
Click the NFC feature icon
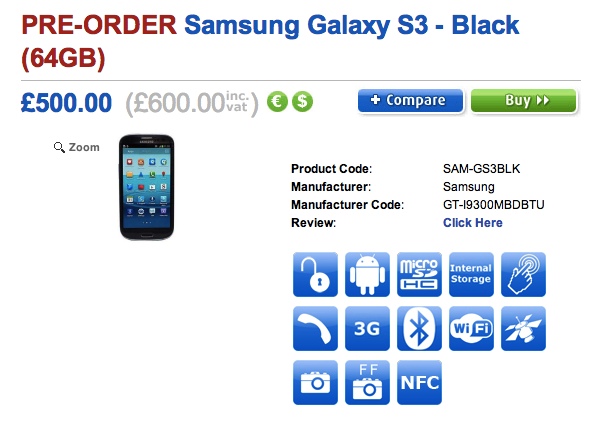[x=419, y=382]
